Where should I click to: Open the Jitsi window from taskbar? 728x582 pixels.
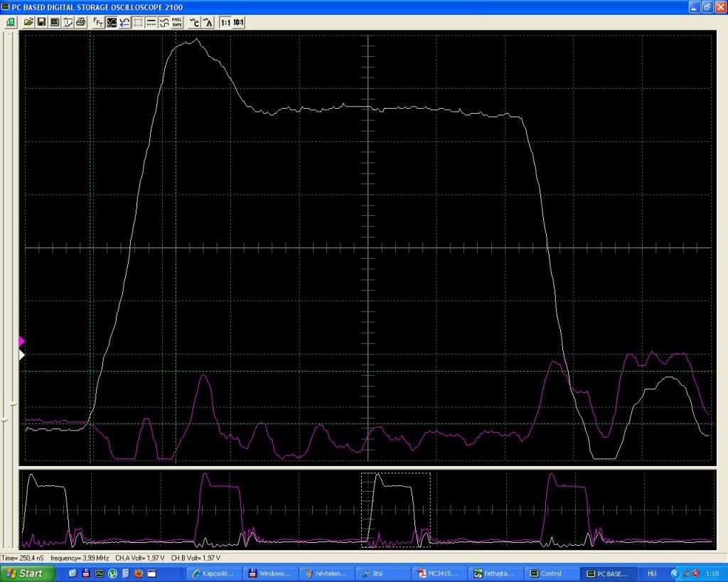click(x=383, y=573)
